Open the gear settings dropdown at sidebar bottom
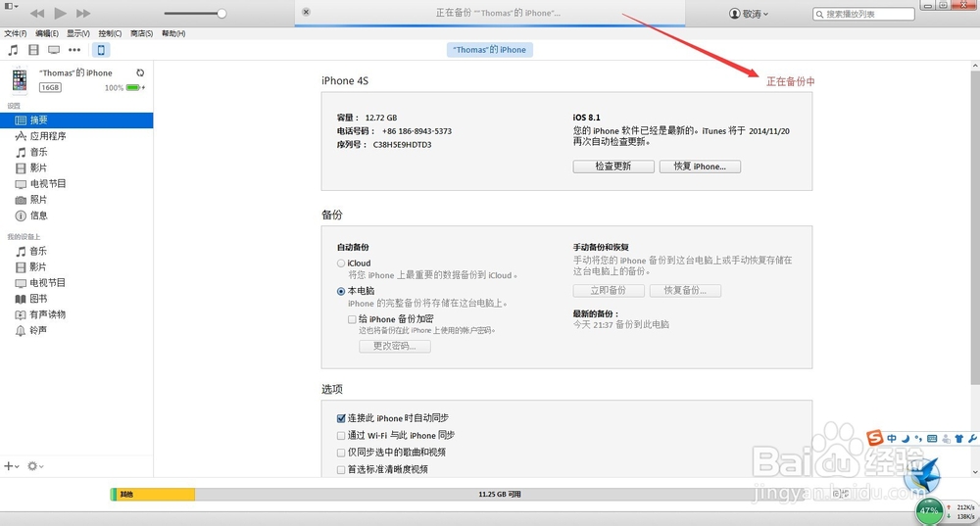This screenshot has height=526, width=980. click(35, 466)
